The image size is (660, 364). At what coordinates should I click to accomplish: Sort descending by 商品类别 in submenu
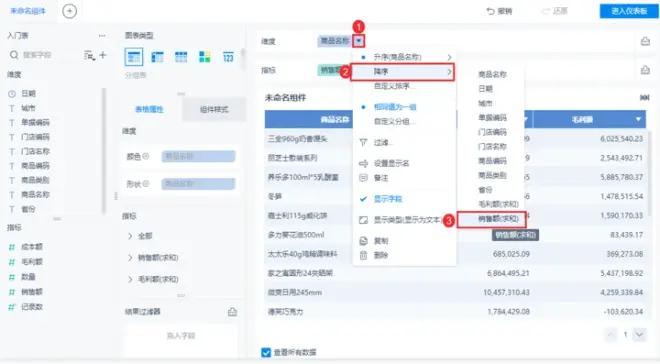coord(491,175)
